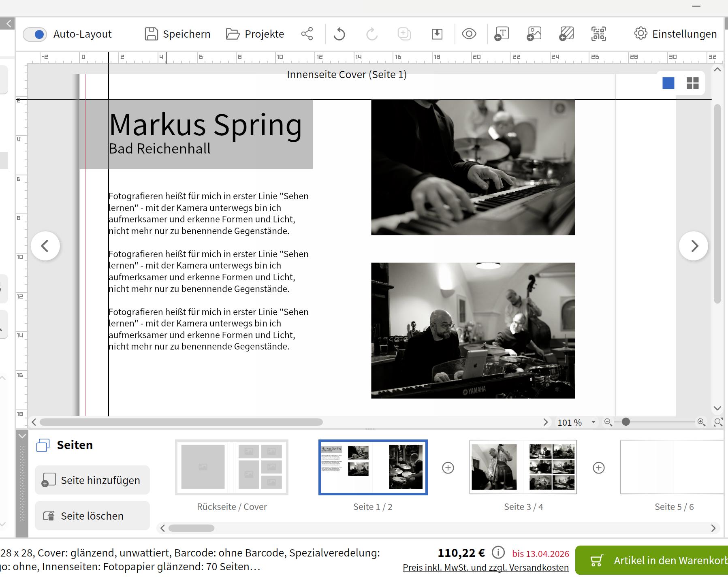The height and width of the screenshot is (580, 728).
Task: Switch to grid overview view
Action: (693, 83)
